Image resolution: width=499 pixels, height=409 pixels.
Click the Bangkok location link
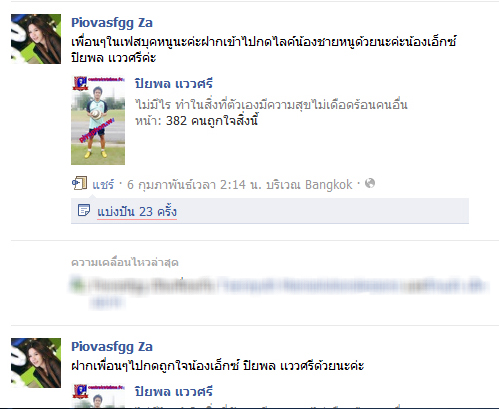(x=329, y=184)
